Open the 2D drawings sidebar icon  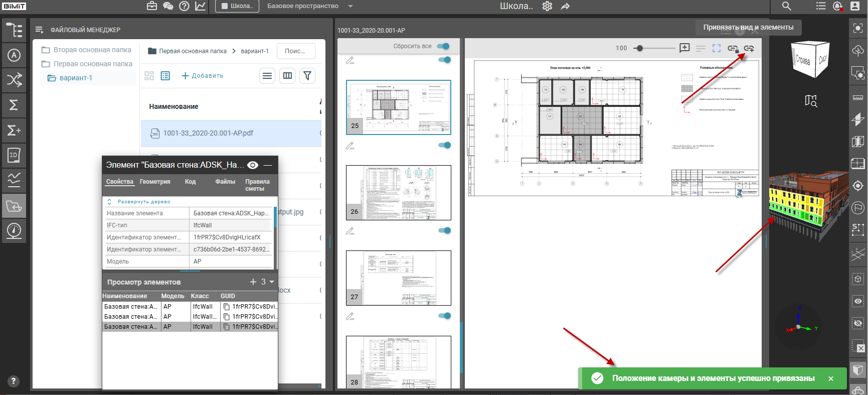tap(14, 156)
